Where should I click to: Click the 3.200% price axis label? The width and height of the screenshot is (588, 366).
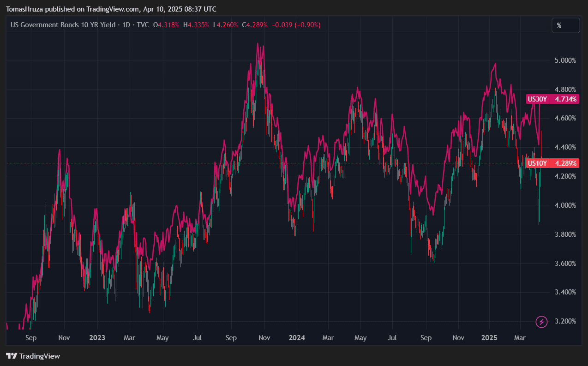565,321
